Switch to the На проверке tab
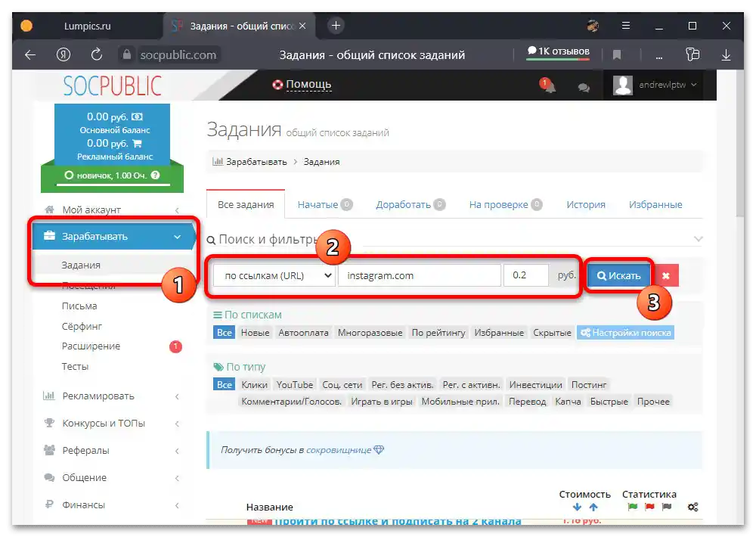This screenshot has width=756, height=537. [x=505, y=204]
